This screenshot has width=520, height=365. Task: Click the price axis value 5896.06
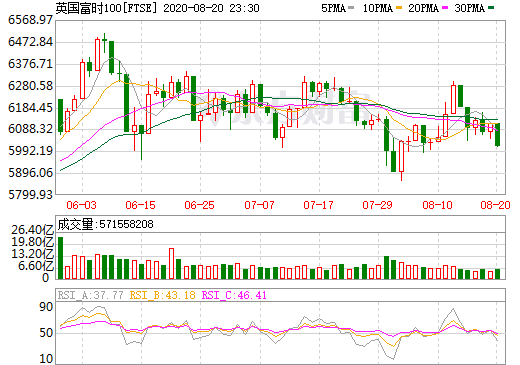coord(30,173)
